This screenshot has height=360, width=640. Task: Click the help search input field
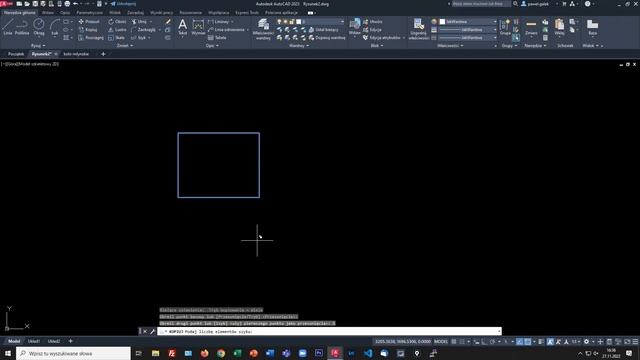coord(481,4)
